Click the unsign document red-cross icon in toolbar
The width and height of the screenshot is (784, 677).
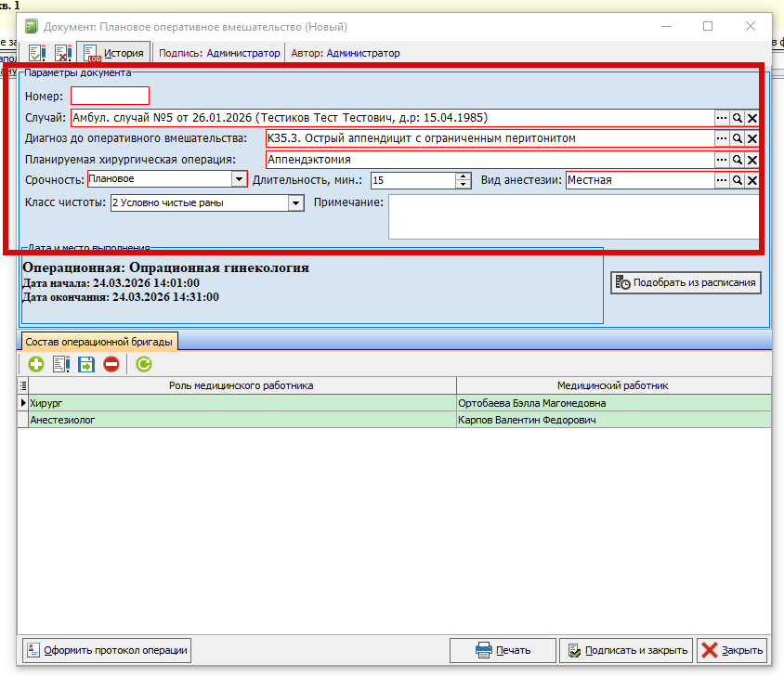coord(63,54)
